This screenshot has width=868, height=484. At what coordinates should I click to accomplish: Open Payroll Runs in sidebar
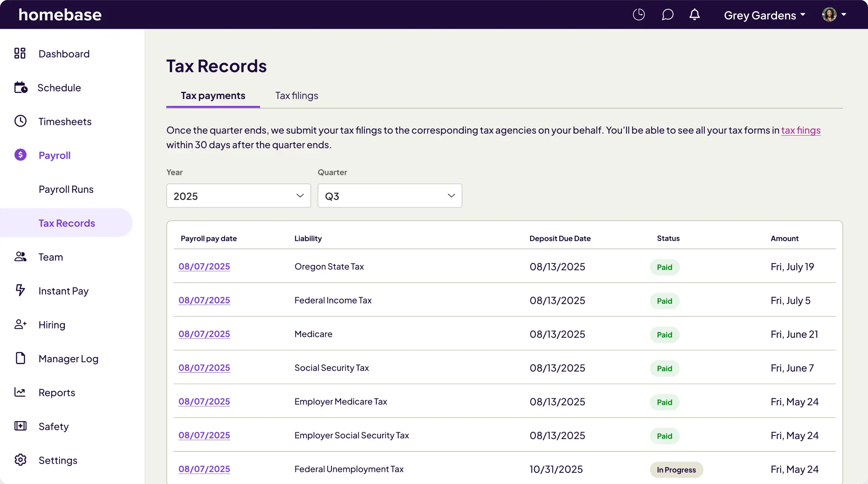[66, 189]
